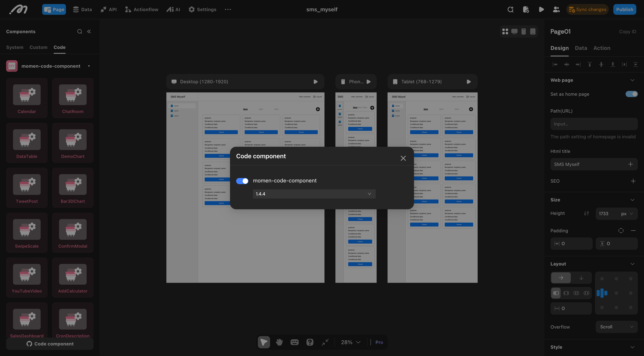Preview the Desktop (1280-1920) frame

[x=315, y=82]
